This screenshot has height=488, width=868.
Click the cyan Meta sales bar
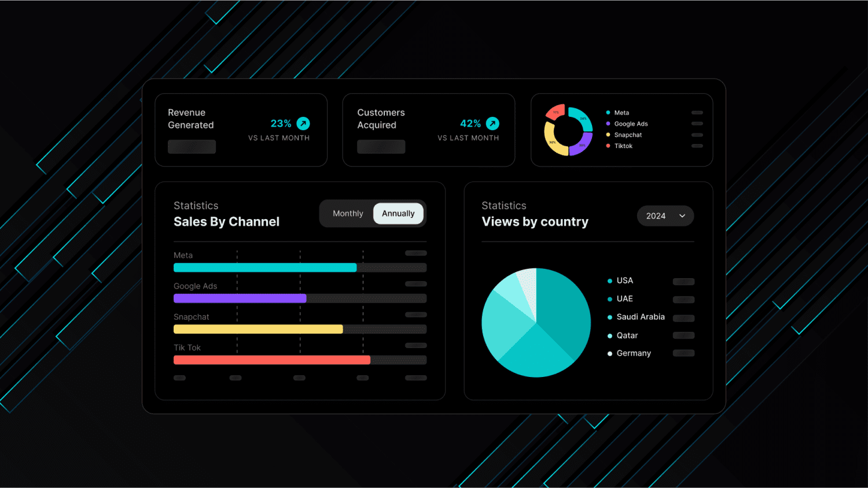pos(265,268)
